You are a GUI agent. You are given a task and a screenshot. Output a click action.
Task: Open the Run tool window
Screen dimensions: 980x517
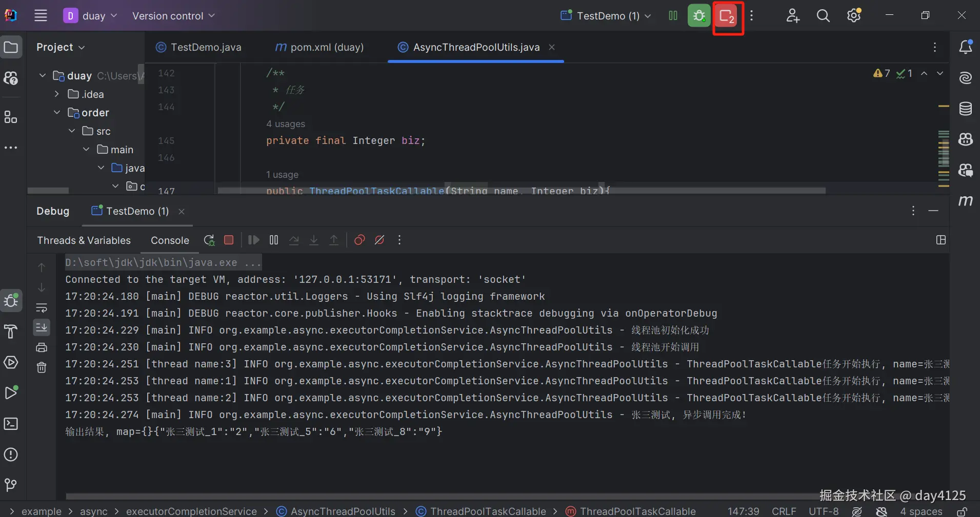11,393
